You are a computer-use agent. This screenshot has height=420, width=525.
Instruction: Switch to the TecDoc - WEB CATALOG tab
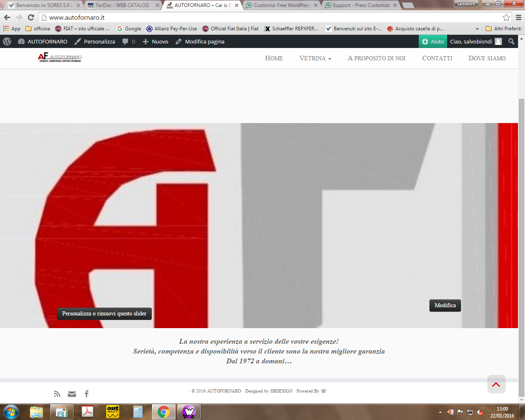click(x=122, y=5)
